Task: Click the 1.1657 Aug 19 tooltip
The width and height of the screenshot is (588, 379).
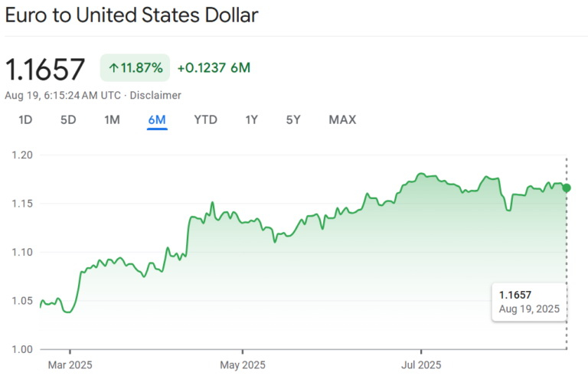Action: pyautogui.click(x=529, y=302)
